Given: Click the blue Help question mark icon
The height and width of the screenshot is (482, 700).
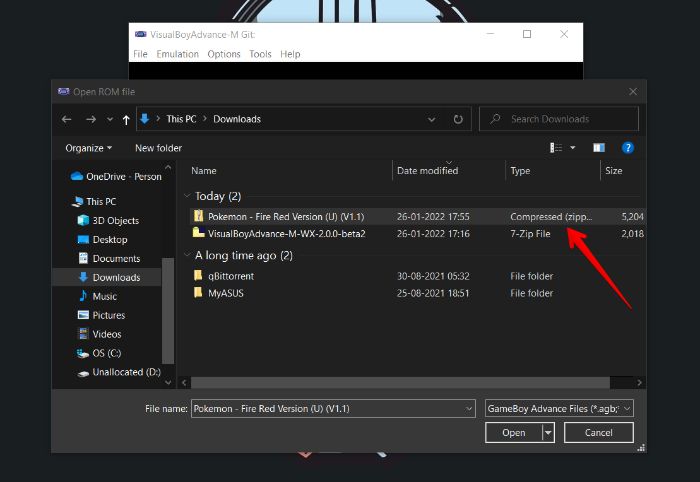Looking at the screenshot, I should (x=628, y=148).
